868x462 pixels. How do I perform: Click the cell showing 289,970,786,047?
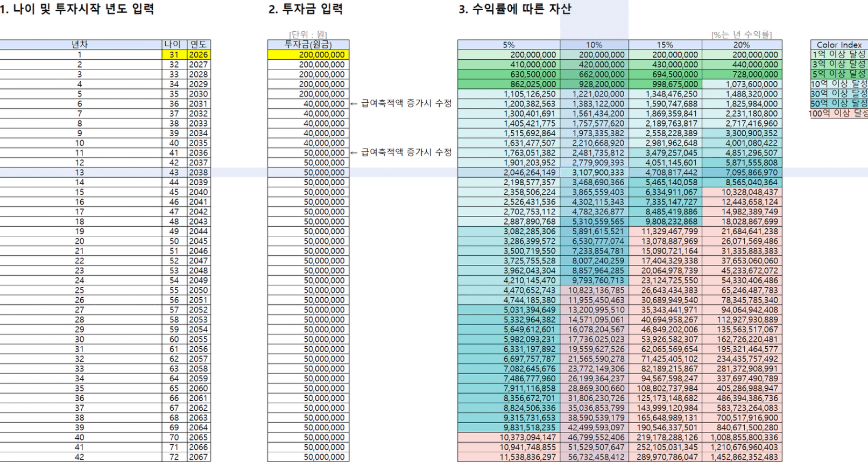click(x=665, y=457)
